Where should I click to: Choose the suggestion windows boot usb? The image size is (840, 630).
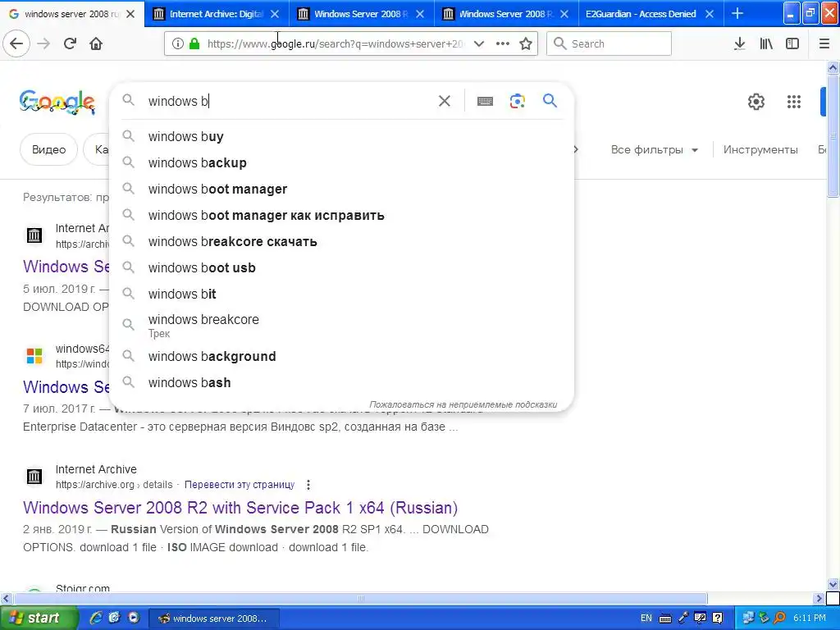click(341, 268)
